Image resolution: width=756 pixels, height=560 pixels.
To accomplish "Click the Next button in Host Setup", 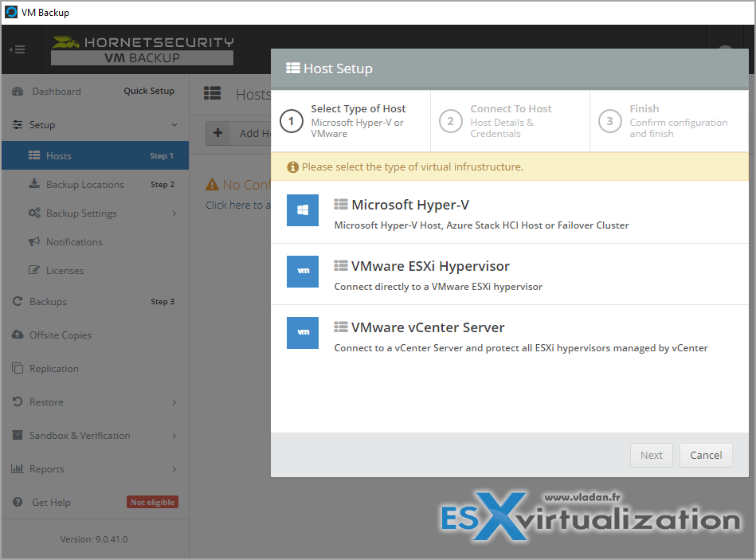I will pyautogui.click(x=652, y=455).
